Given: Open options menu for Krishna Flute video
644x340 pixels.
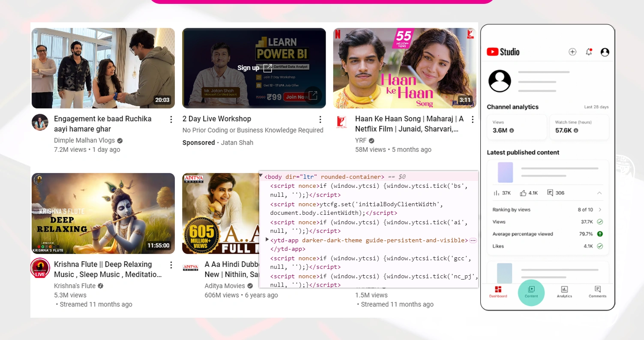Looking at the screenshot, I should pos(171,265).
